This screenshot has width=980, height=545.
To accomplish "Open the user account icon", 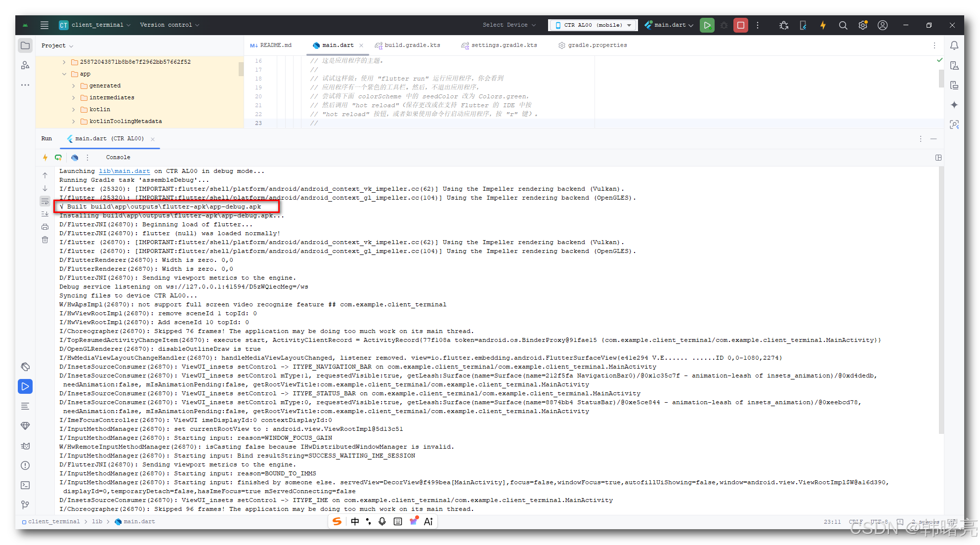I will [x=883, y=25].
